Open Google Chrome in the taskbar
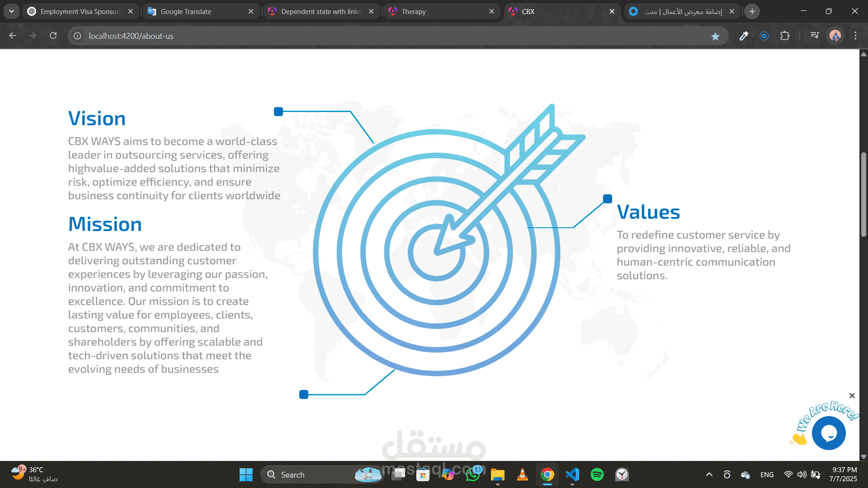Screen dimensions: 868x488 tap(547, 475)
